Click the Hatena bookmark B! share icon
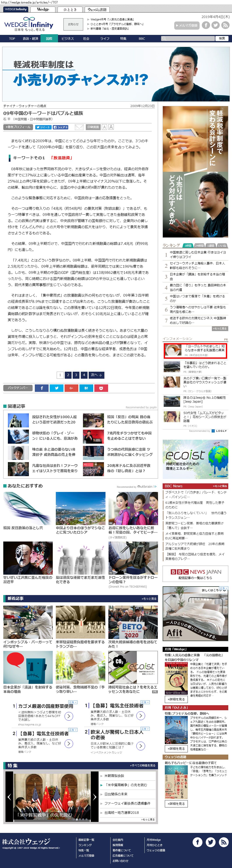The width and height of the screenshot is (232, 868). 86,388
